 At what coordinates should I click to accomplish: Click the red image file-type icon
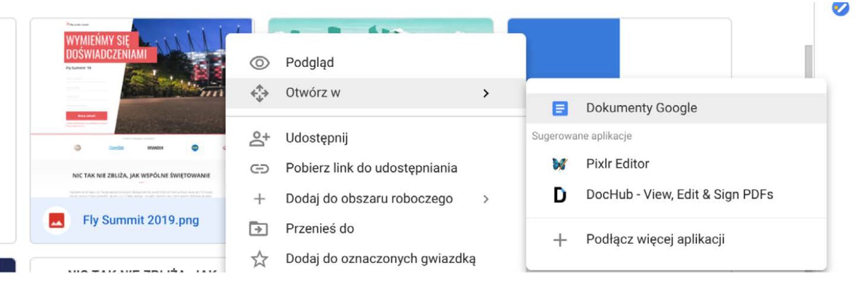57,221
